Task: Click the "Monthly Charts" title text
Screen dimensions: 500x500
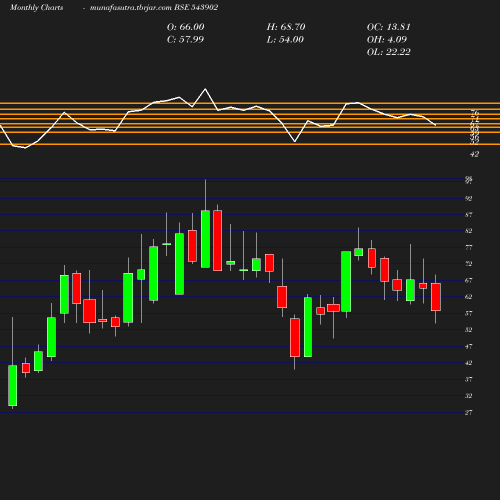Action: coord(36,7)
